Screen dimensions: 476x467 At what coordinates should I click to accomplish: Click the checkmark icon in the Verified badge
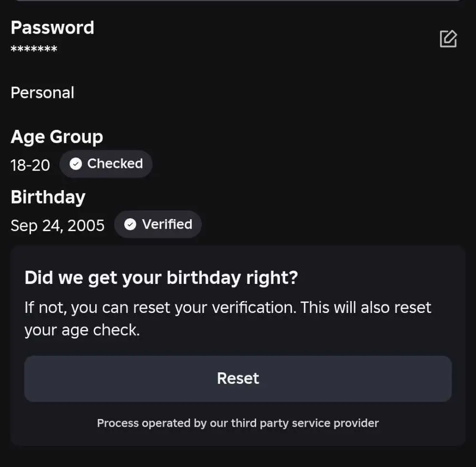tap(130, 224)
